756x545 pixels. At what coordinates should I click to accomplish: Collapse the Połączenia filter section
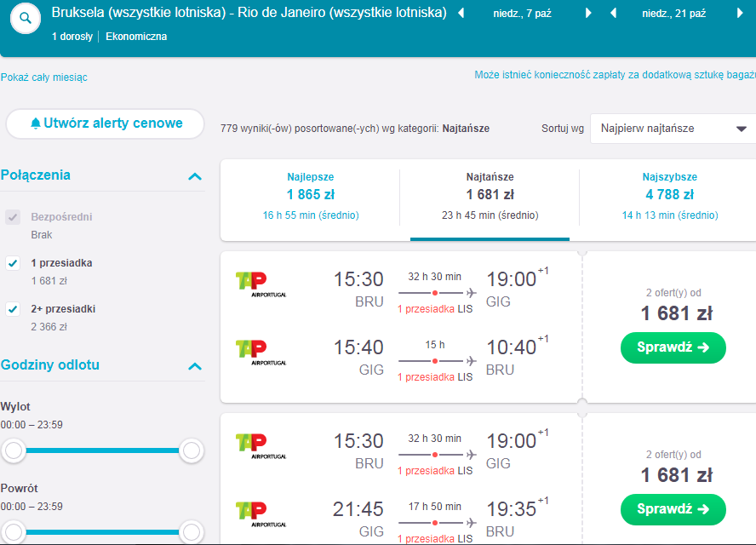(x=195, y=176)
